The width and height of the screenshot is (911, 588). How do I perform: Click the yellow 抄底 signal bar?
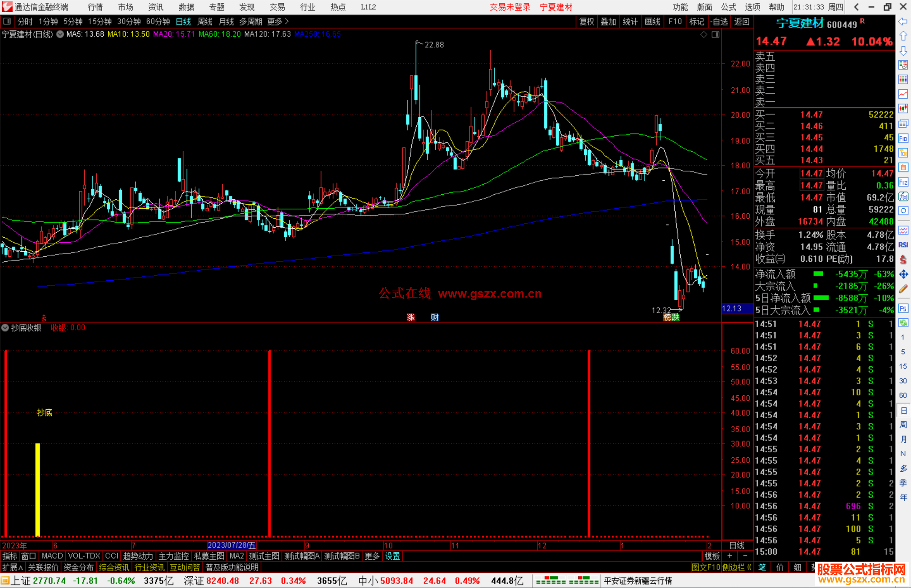click(x=38, y=489)
